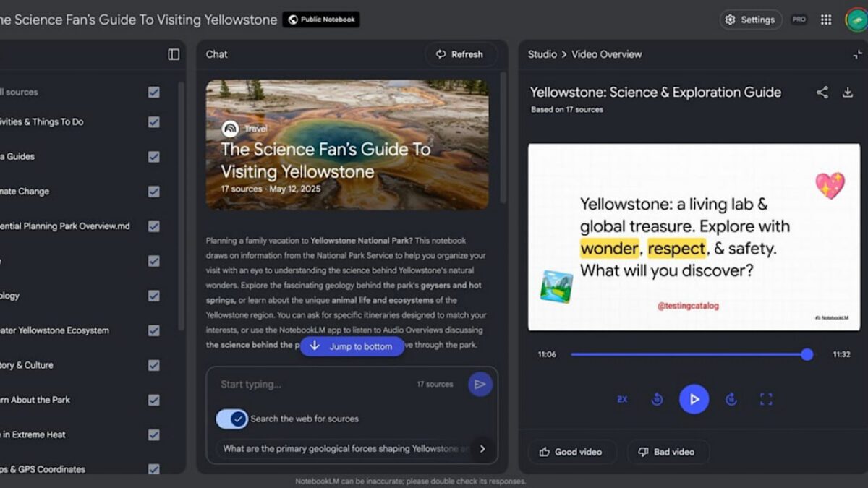Jump to bottom of chat
Viewport: 868px width, 488px height.
tap(352, 346)
